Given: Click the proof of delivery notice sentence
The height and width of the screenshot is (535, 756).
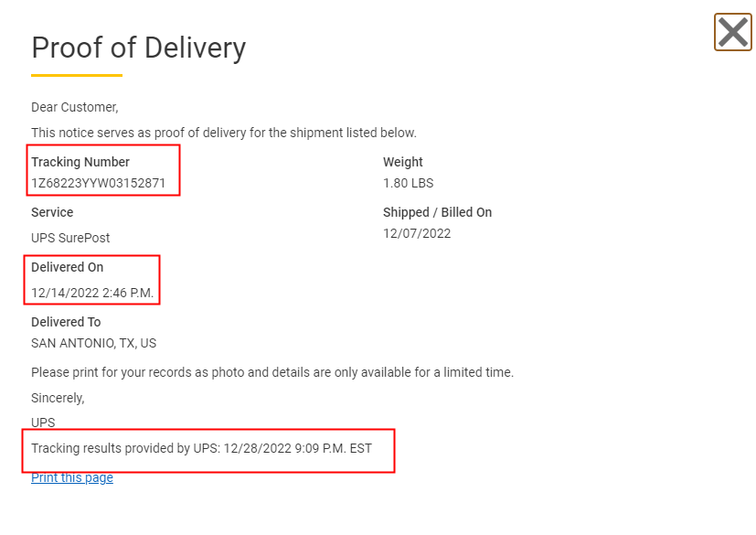Looking at the screenshot, I should point(224,133).
